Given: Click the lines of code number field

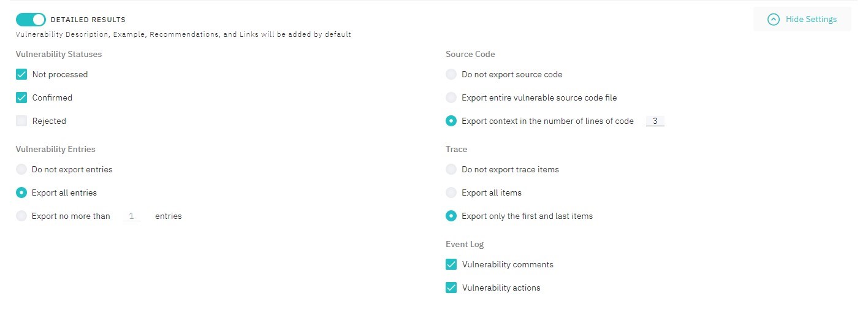Looking at the screenshot, I should [655, 121].
